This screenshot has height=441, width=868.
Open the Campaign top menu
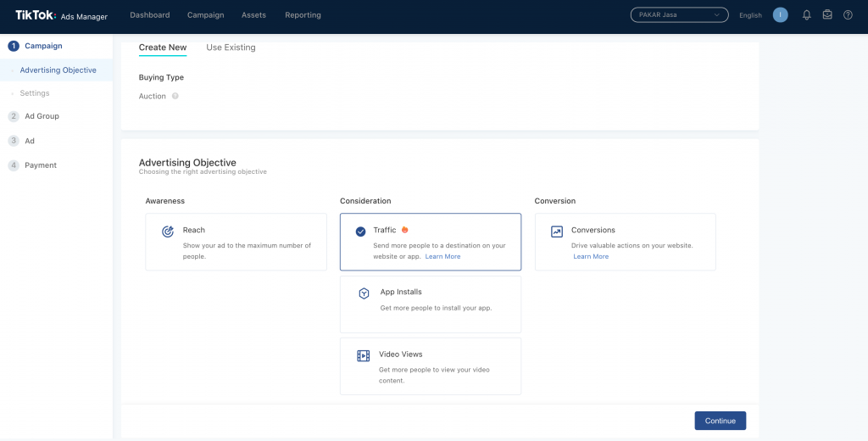(205, 15)
